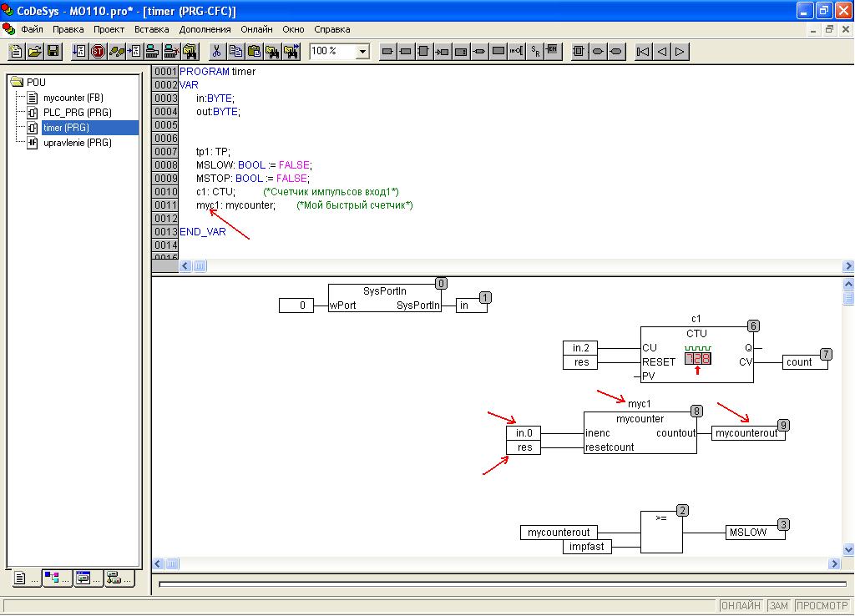The image size is (855, 616).
Task: Open the Проект menu
Action: tap(109, 29)
